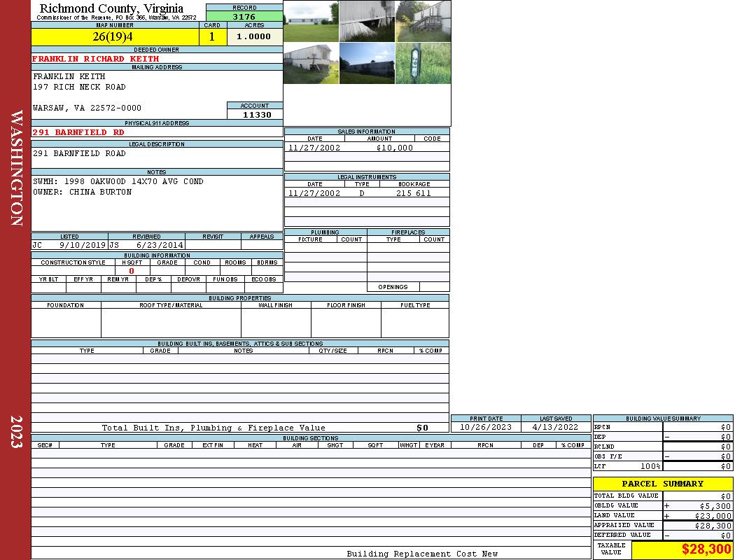735x560 pixels.
Task: Select the acres value 1.0000
Action: pos(254,36)
